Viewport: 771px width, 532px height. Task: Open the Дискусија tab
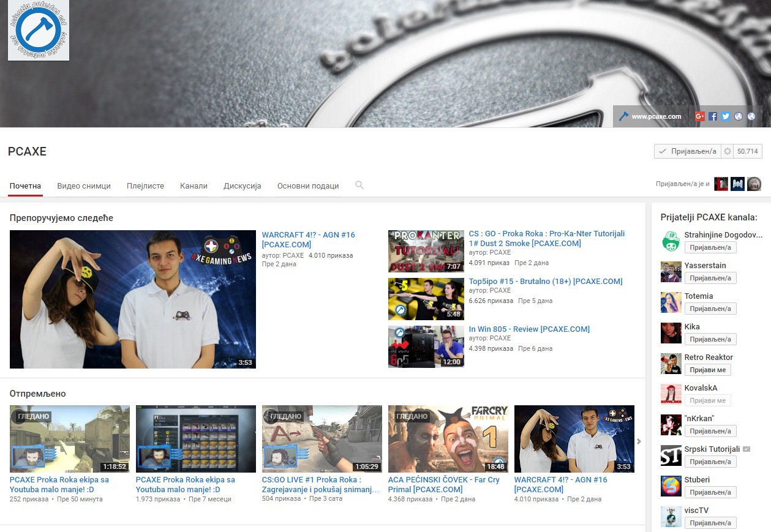tap(243, 185)
